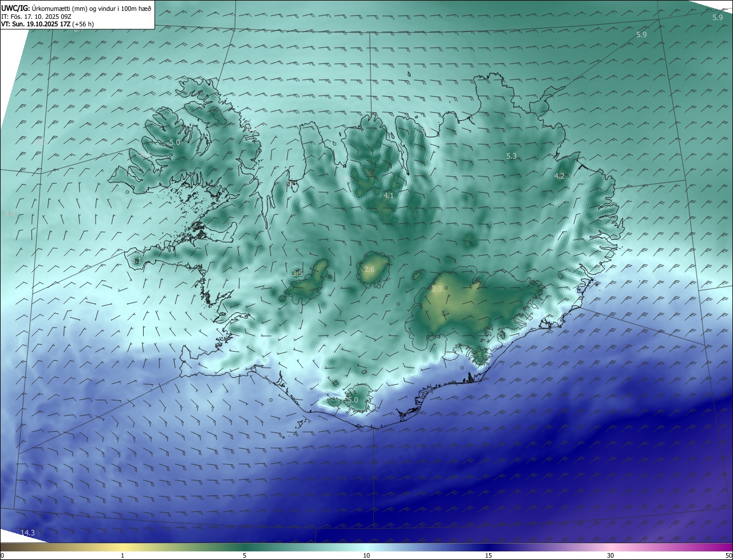733x560 pixels.
Task: Click the 5.0 value on the southern coastal glacier
Action: [x=353, y=400]
